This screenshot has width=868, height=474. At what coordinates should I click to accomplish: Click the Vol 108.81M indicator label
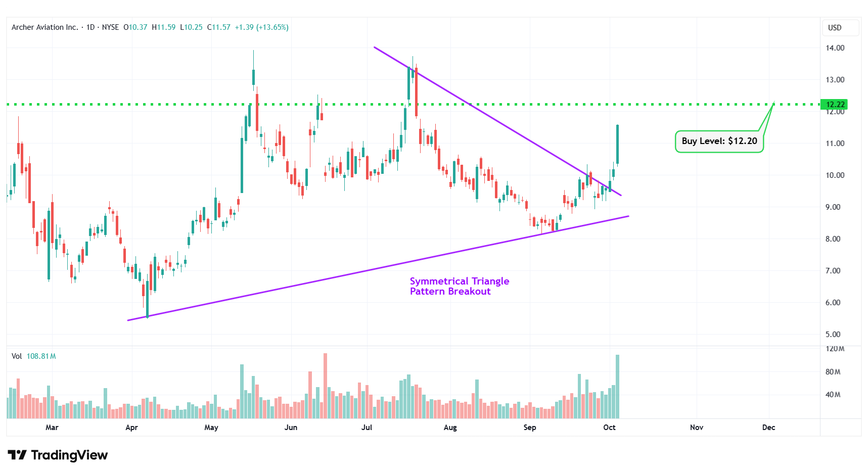tap(33, 356)
